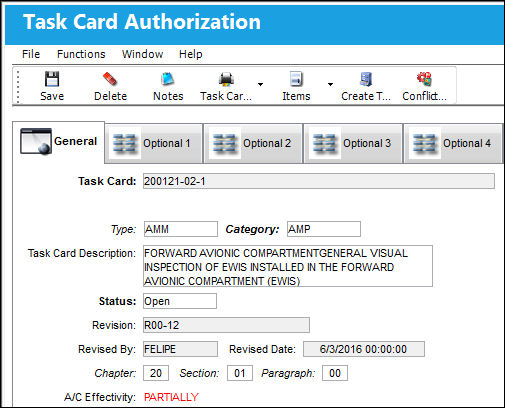505x408 pixels.
Task: Click the Type field showing AMM
Action: (181, 229)
